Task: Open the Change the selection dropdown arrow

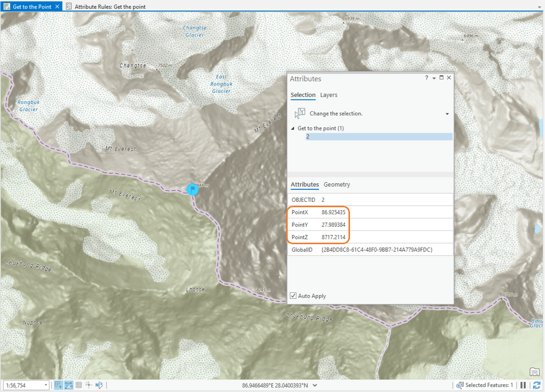Action: tap(446, 113)
